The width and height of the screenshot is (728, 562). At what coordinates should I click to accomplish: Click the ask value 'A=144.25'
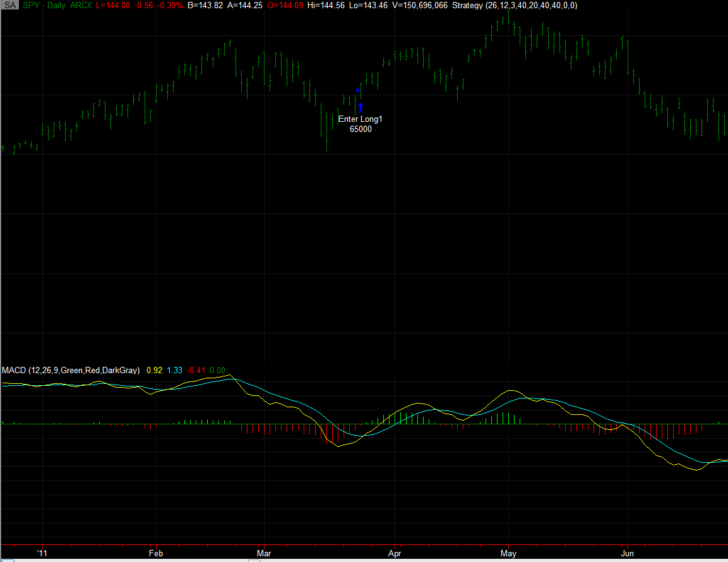point(245,5)
